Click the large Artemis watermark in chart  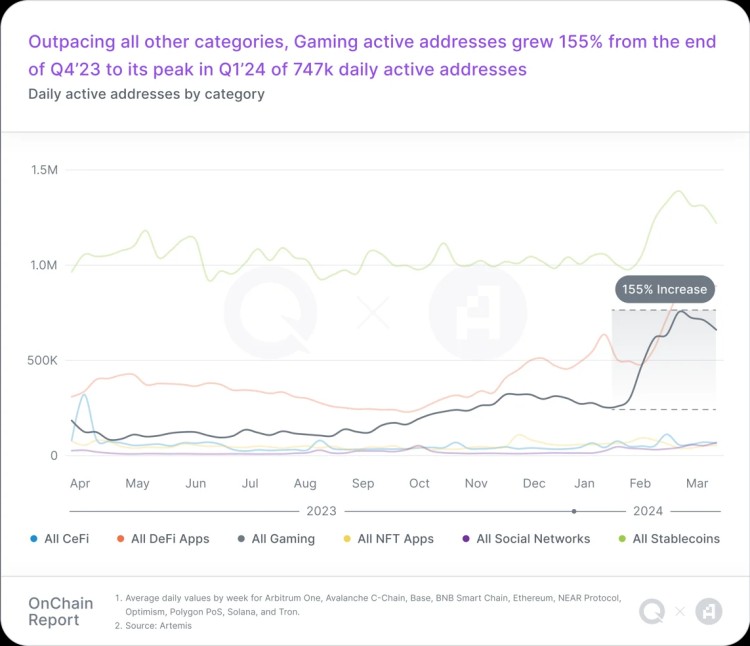pyautogui.click(x=478, y=312)
